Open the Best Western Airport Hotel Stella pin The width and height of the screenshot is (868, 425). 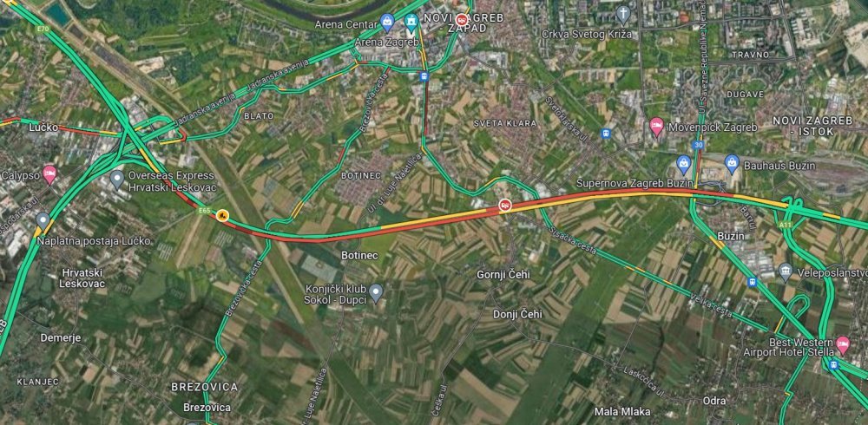(843, 344)
